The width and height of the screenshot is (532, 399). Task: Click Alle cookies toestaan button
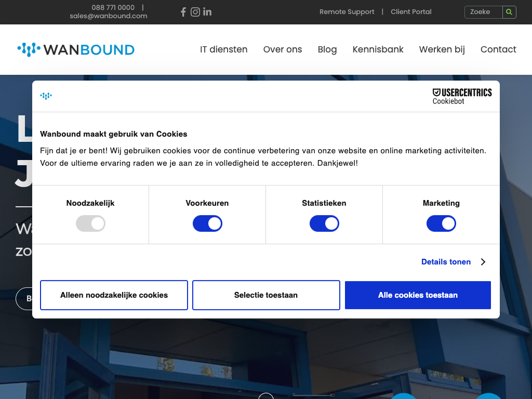[418, 295]
